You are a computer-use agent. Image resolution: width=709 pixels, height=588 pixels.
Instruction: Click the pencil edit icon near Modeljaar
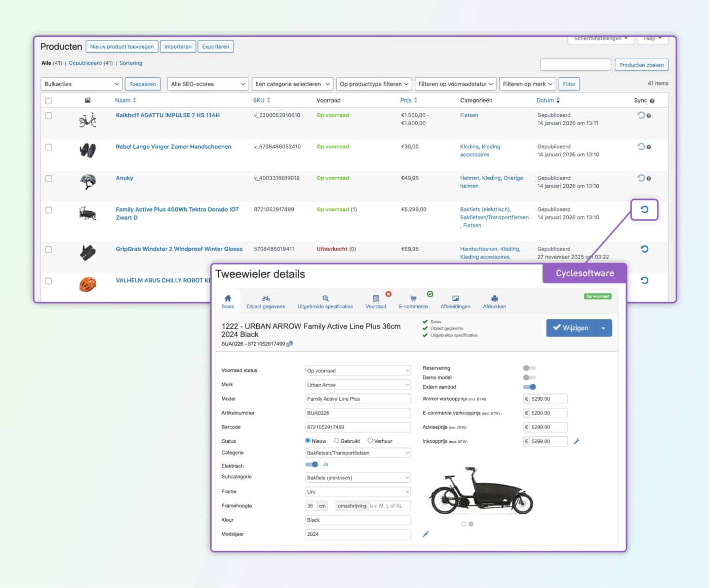[x=425, y=534]
